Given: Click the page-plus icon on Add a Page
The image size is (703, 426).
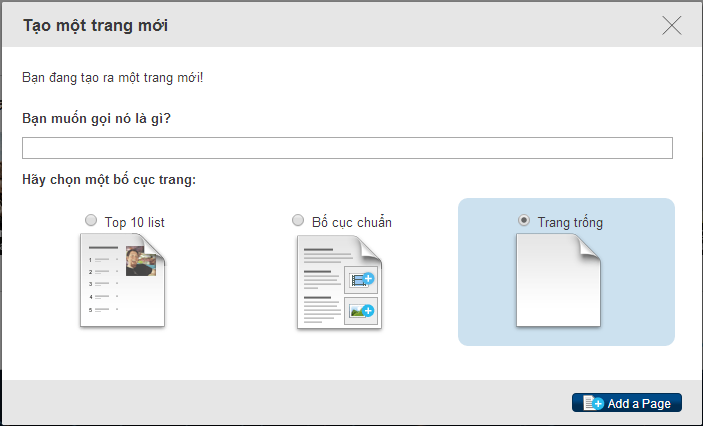Looking at the screenshot, I should (593, 403).
